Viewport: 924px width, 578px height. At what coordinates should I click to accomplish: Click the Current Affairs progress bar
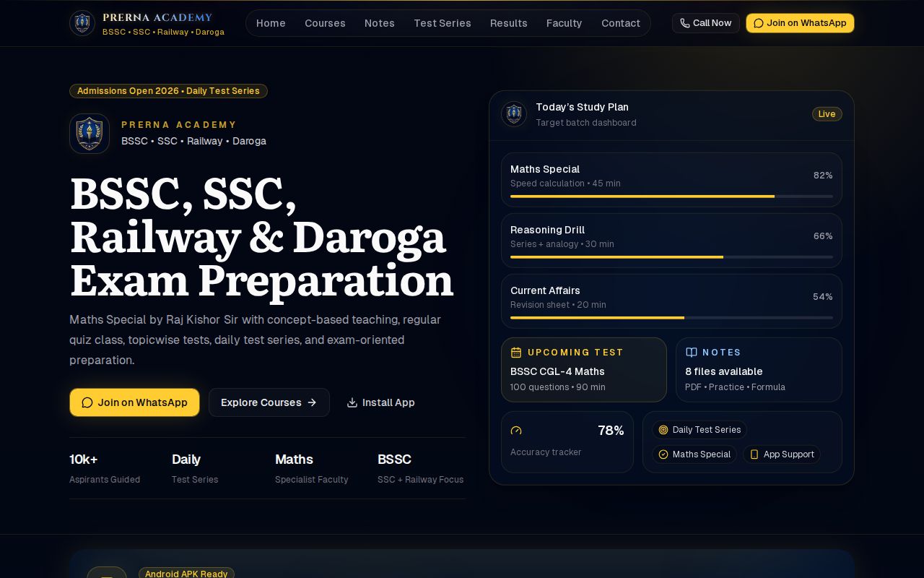coord(671,318)
